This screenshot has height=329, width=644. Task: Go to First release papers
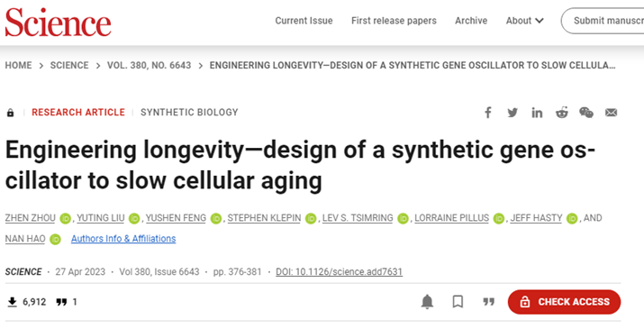394,21
